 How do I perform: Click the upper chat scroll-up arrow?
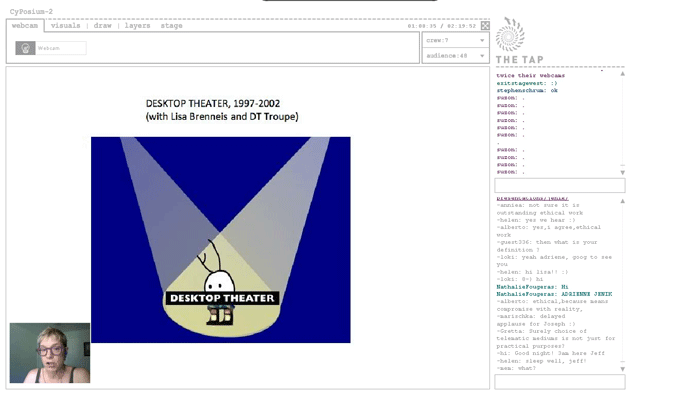tap(622, 74)
